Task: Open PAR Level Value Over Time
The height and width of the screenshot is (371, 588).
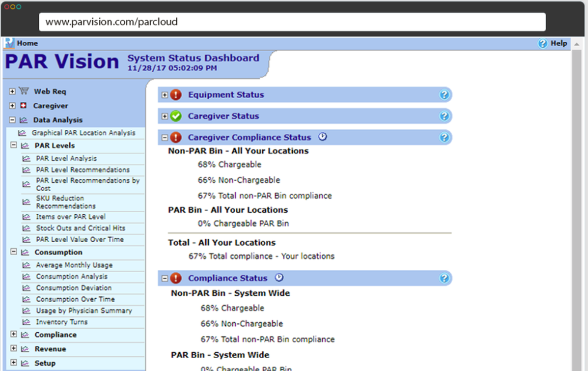Action: [x=80, y=239]
